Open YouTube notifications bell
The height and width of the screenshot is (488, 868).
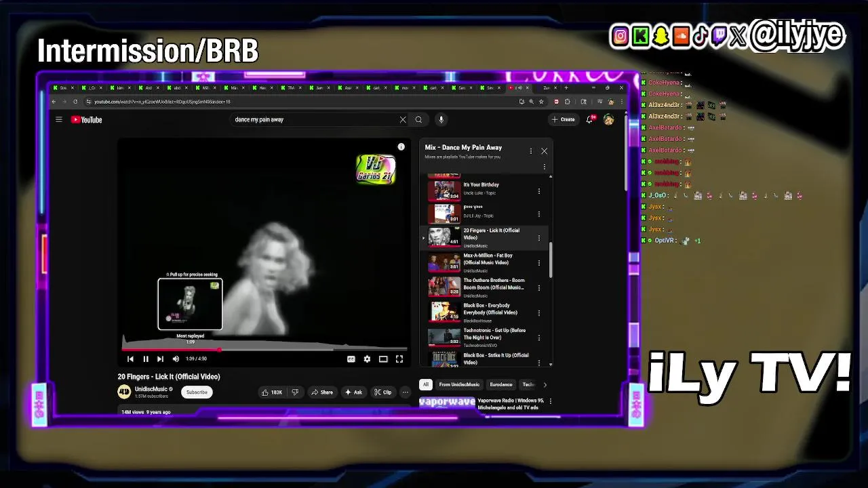tap(589, 120)
